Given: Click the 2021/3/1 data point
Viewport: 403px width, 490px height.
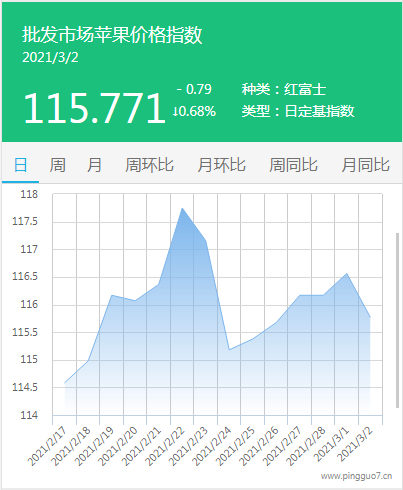Looking at the screenshot, I should [x=347, y=274].
